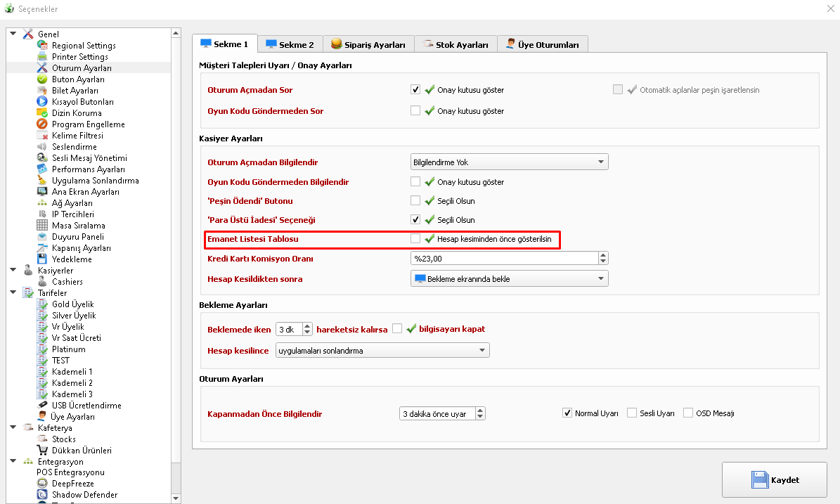Increase the Kredi Kartı Komisyon Oranı value
840x504 pixels.
click(x=603, y=255)
